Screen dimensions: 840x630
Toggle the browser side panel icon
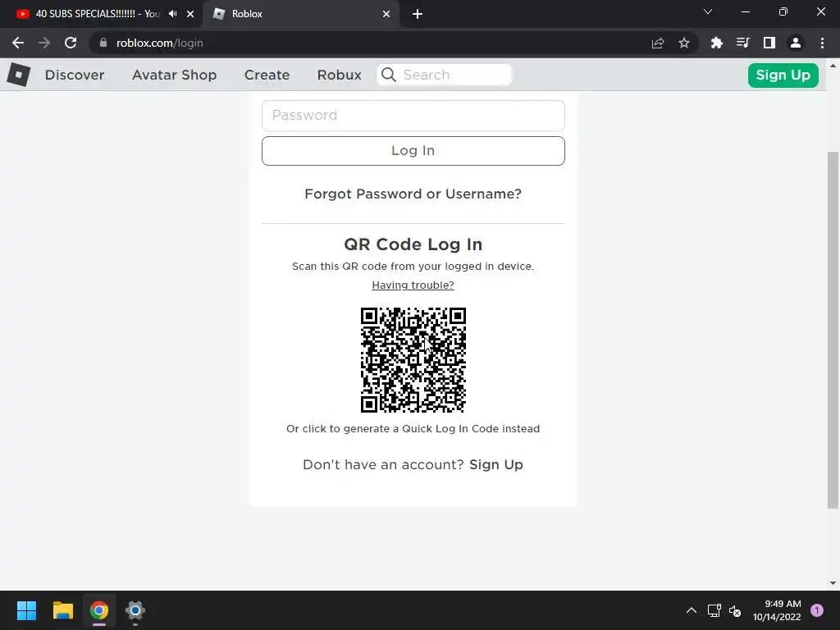point(769,43)
